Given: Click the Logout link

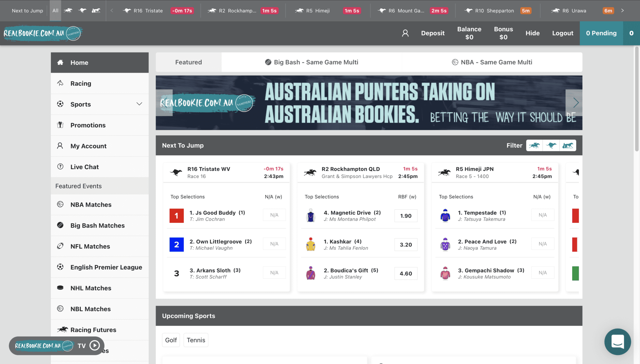Looking at the screenshot, I should coord(562,33).
